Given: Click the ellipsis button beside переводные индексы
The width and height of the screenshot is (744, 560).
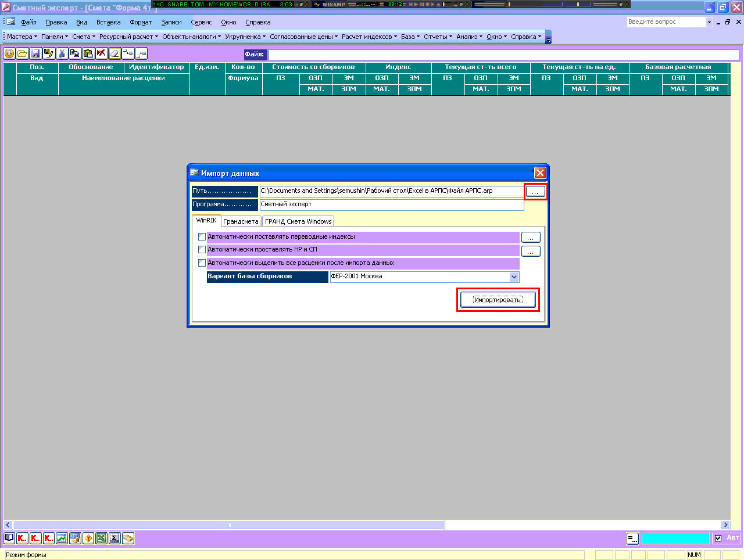Looking at the screenshot, I should coord(531,237).
